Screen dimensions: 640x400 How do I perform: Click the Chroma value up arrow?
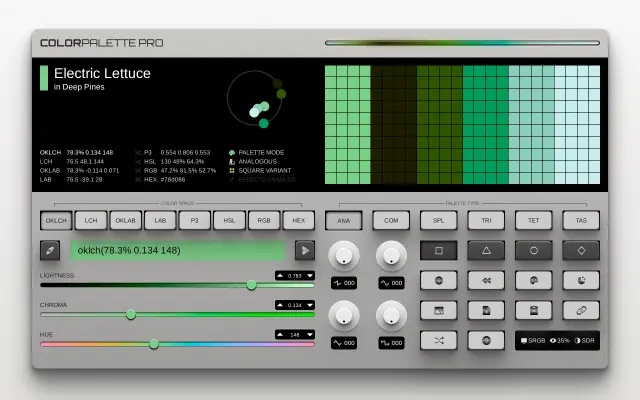(x=280, y=305)
